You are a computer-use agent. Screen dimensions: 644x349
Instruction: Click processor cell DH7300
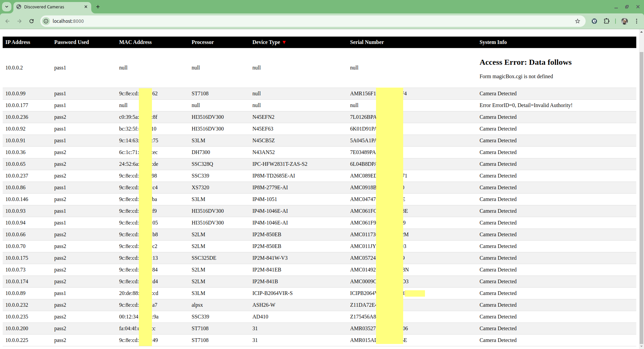[201, 152]
